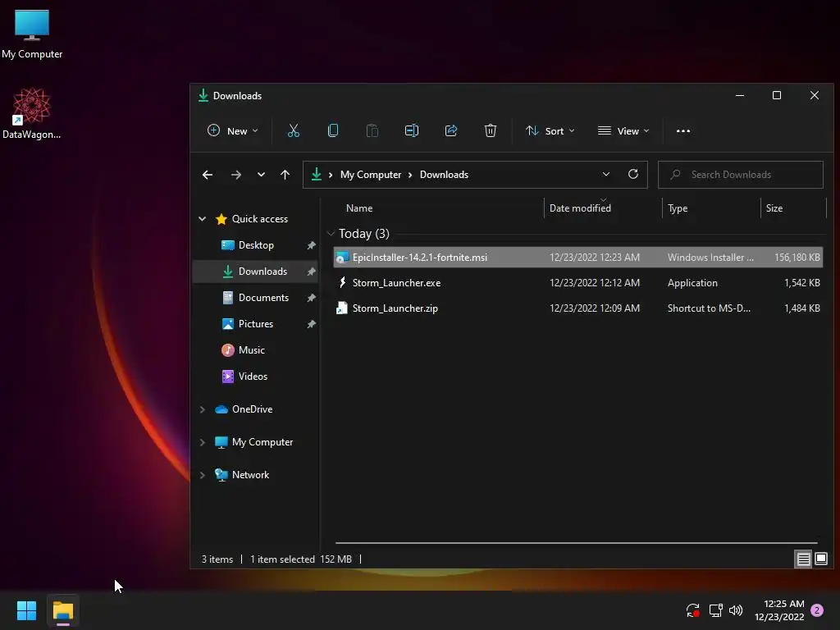The image size is (840, 630).
Task: Click My Computer in breadcrumb path
Action: click(371, 175)
